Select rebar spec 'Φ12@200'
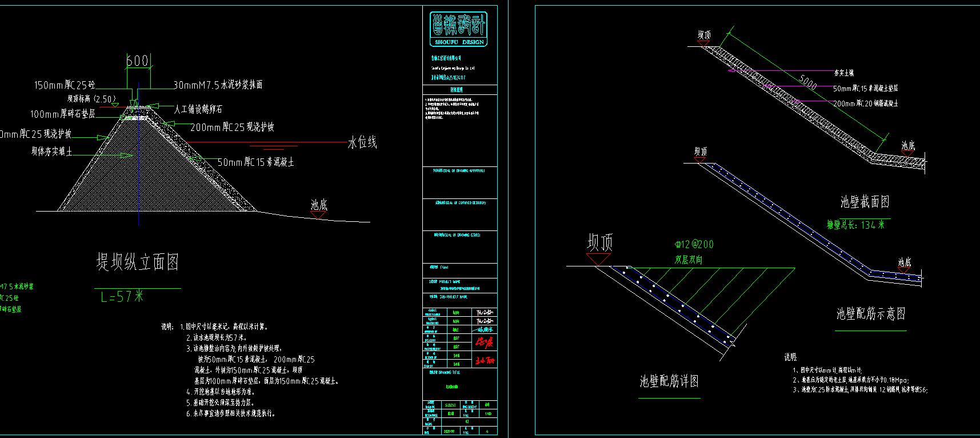This screenshot has width=980, height=438. [x=694, y=244]
